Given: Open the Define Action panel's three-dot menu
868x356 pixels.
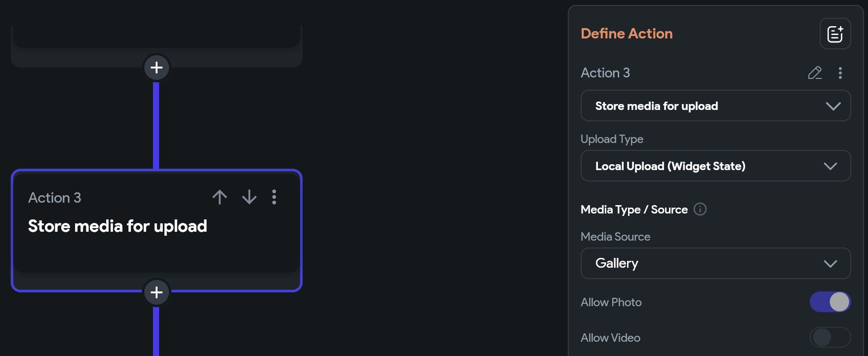Looking at the screenshot, I should 840,73.
